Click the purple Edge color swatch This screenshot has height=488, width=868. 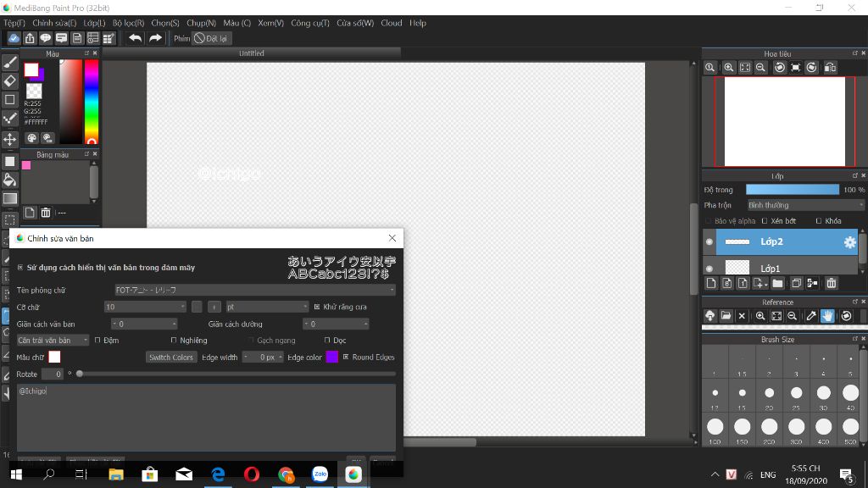coord(332,357)
